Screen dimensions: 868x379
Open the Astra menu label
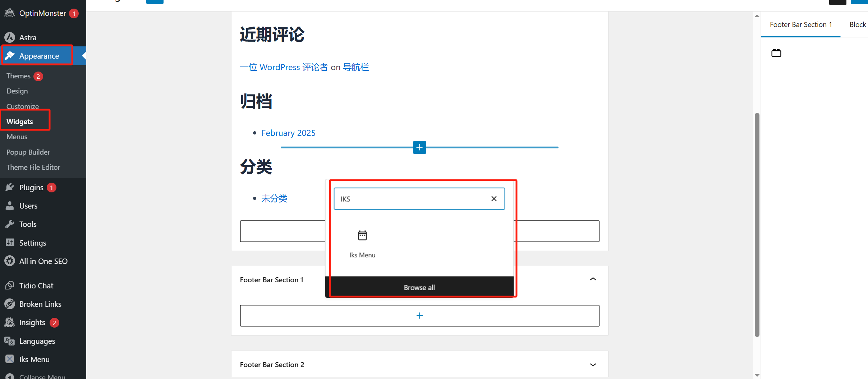tap(28, 37)
